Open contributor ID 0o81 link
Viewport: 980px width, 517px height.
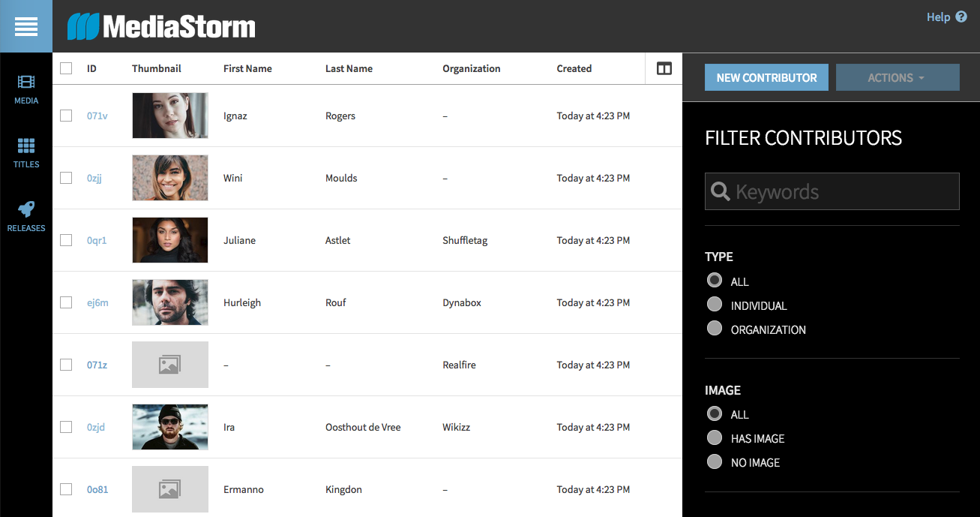click(x=97, y=489)
